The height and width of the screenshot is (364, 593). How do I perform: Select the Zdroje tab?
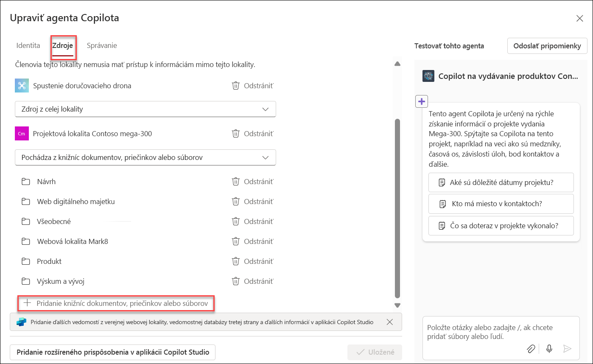pyautogui.click(x=63, y=45)
